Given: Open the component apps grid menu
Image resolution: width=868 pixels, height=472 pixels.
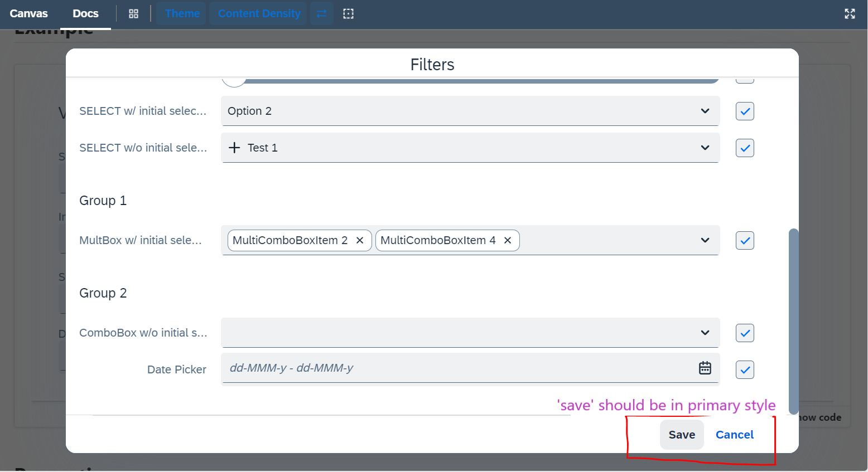Looking at the screenshot, I should pos(133,13).
